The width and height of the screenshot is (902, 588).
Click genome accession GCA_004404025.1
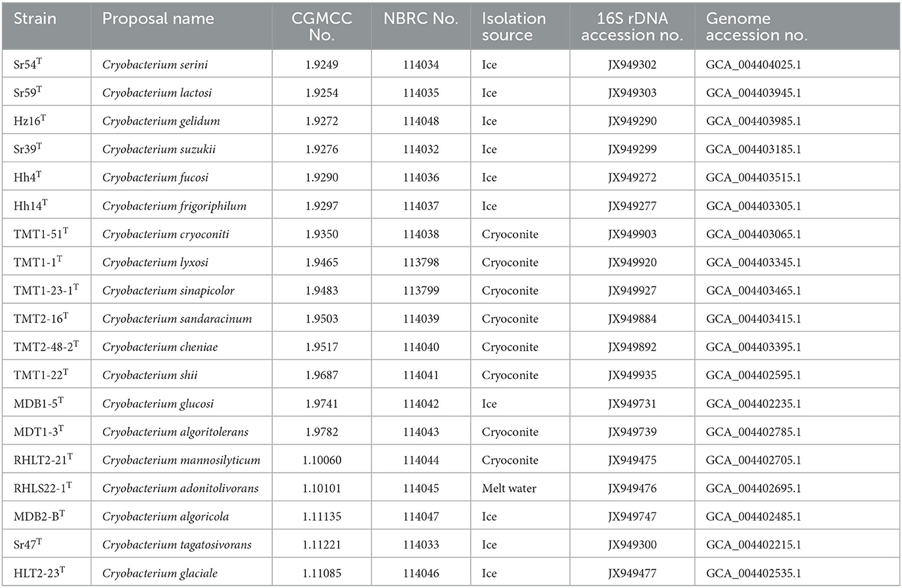click(753, 64)
